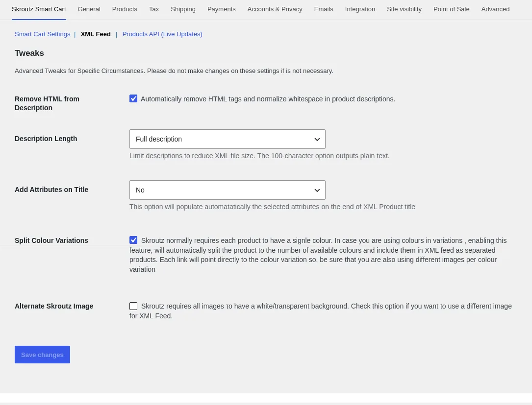Click the Save changes button

click(42, 355)
